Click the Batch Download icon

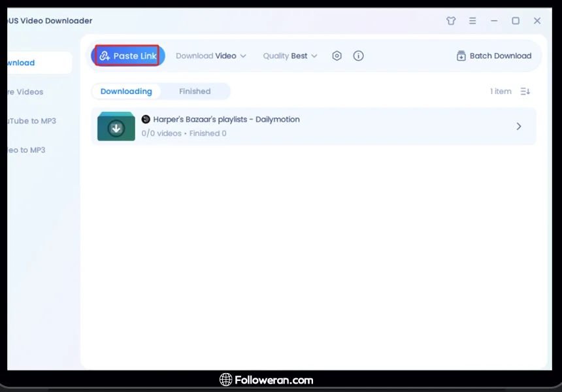(x=461, y=56)
